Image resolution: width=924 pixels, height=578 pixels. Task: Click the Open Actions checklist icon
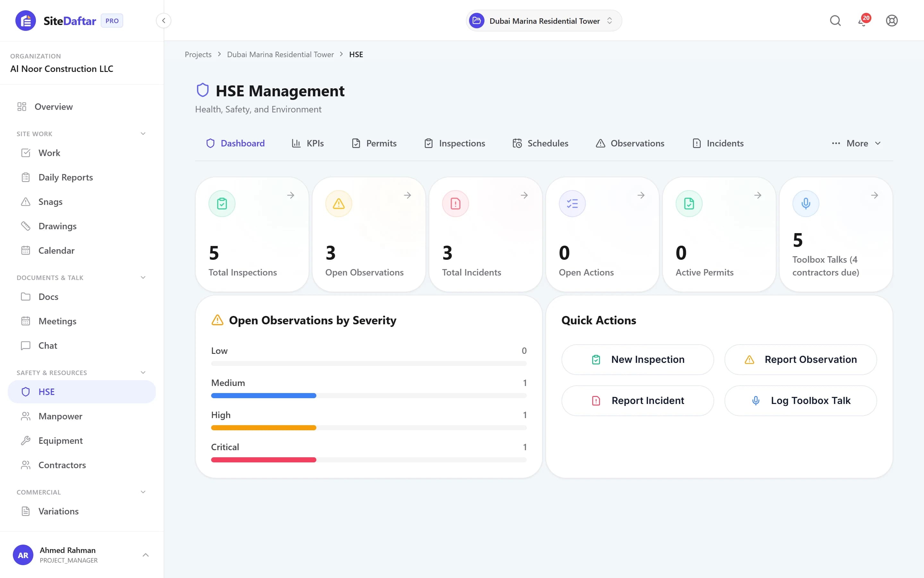(x=572, y=203)
